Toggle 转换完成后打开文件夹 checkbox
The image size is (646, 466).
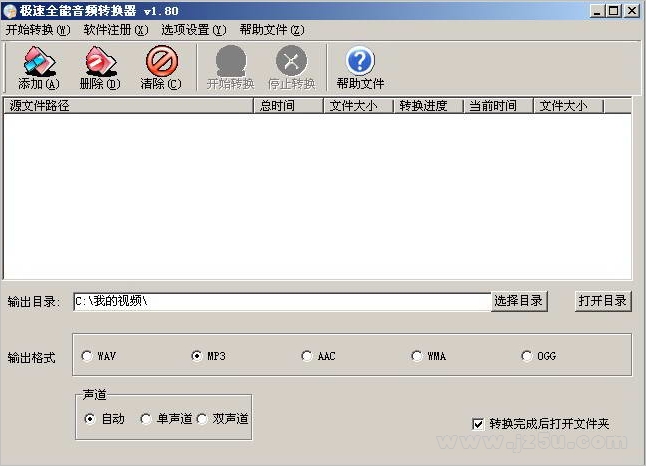pyautogui.click(x=478, y=424)
